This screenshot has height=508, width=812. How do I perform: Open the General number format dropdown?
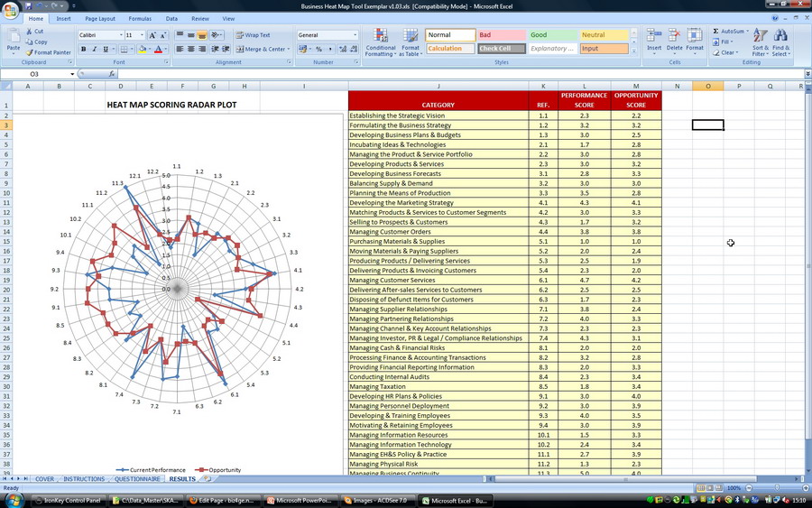click(x=355, y=35)
